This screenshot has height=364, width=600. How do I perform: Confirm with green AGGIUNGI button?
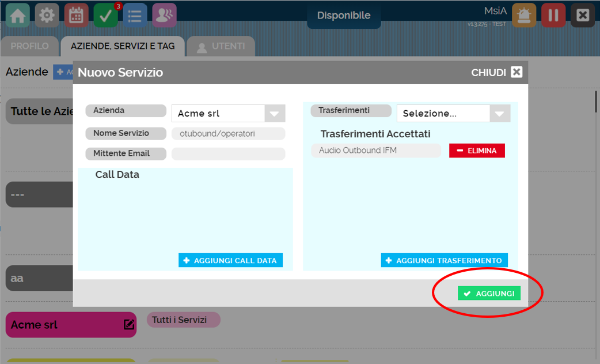[x=489, y=293]
